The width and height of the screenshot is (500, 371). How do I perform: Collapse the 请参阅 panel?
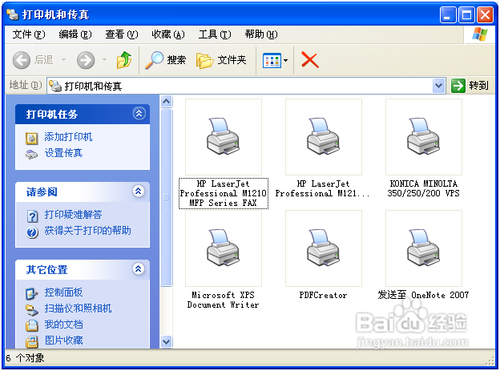[138, 191]
